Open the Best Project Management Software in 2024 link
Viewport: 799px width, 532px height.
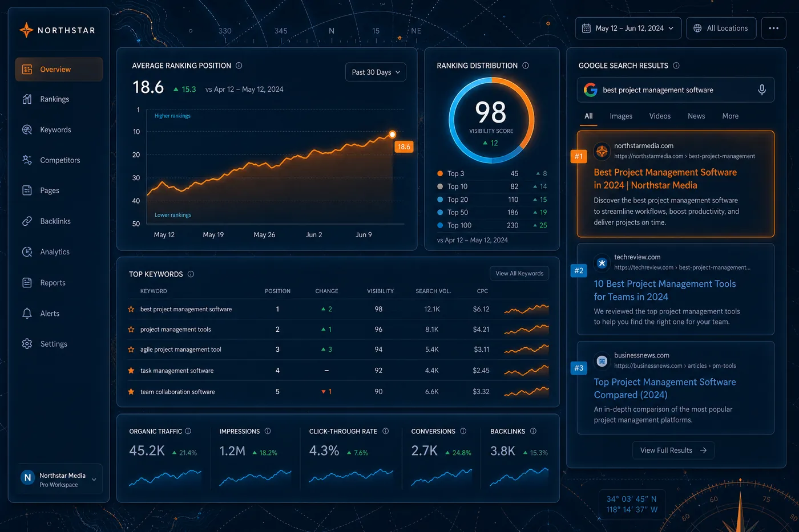tap(665, 178)
